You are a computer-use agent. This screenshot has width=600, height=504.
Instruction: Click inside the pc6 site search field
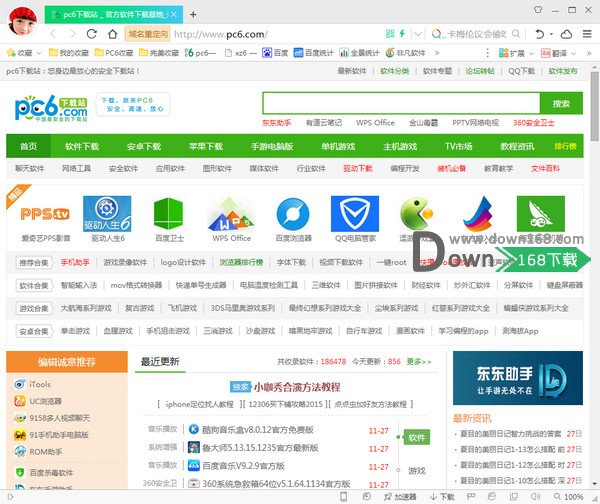pyautogui.click(x=401, y=103)
